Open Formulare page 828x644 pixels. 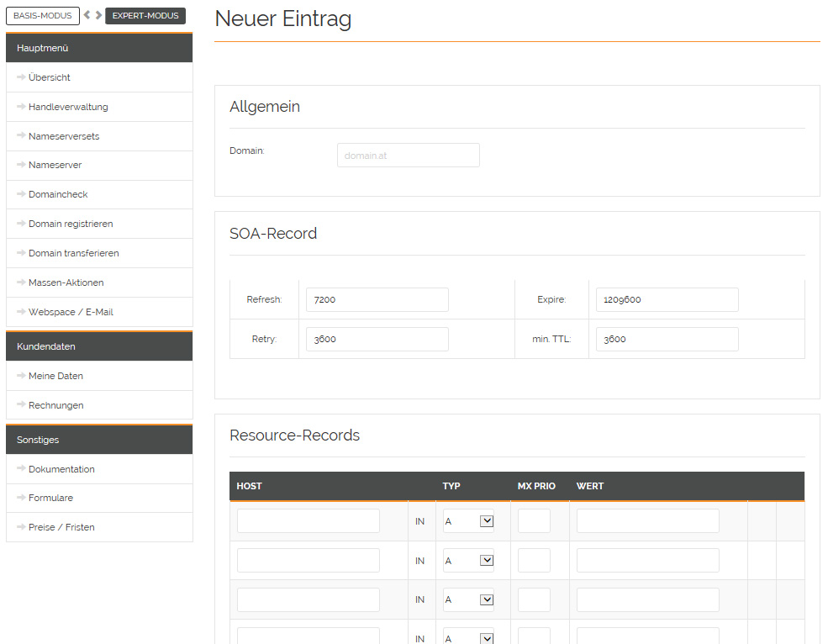(x=99, y=499)
